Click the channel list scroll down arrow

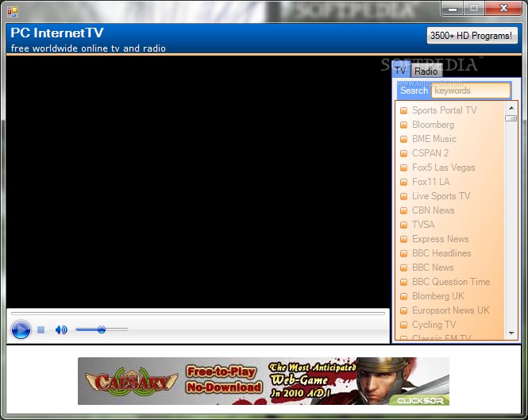click(x=511, y=333)
